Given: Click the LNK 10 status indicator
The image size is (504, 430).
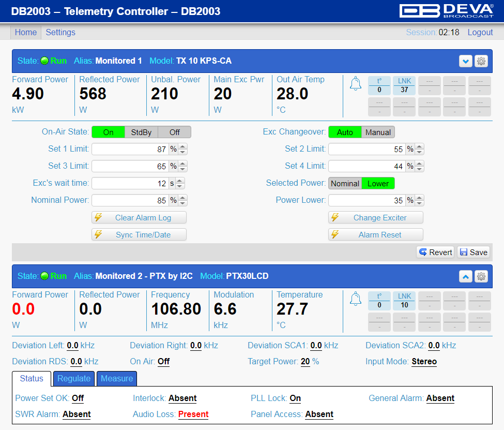Looking at the screenshot, I should [x=404, y=301].
